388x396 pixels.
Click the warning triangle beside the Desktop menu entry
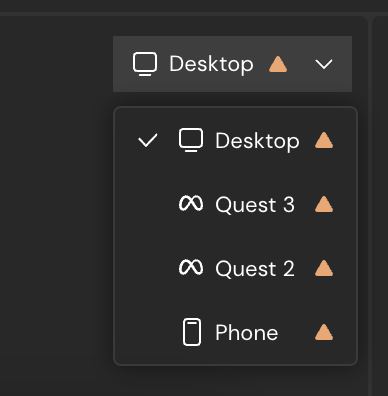tap(324, 140)
